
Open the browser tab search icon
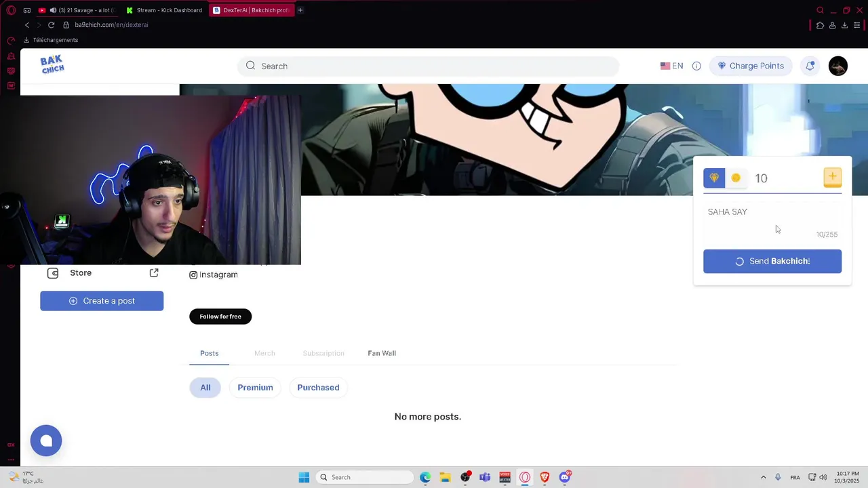(x=820, y=10)
